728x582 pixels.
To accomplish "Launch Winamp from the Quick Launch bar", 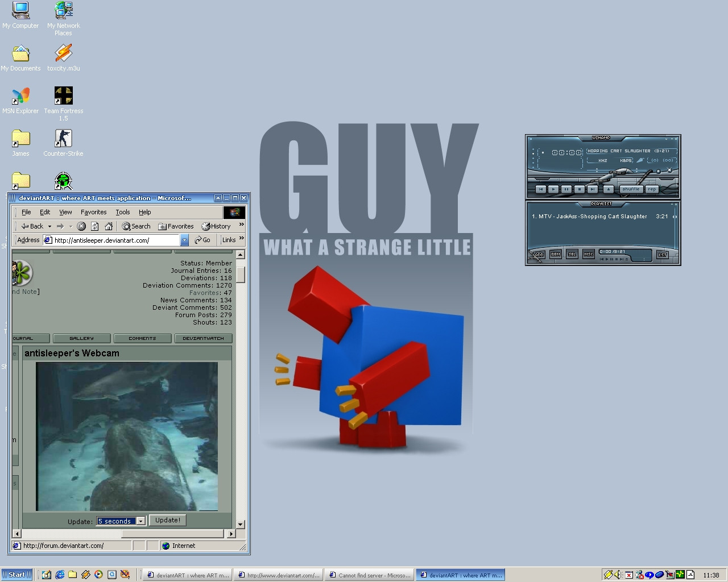I will tap(86, 575).
